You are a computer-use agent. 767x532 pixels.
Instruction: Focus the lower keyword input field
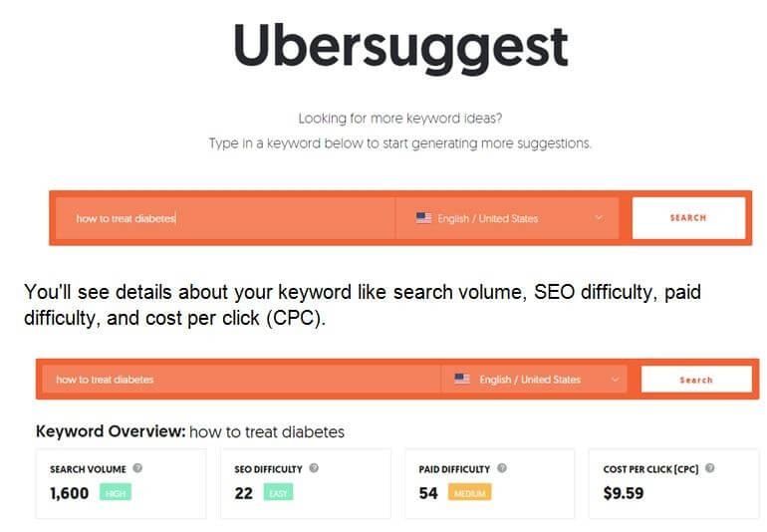point(242,380)
